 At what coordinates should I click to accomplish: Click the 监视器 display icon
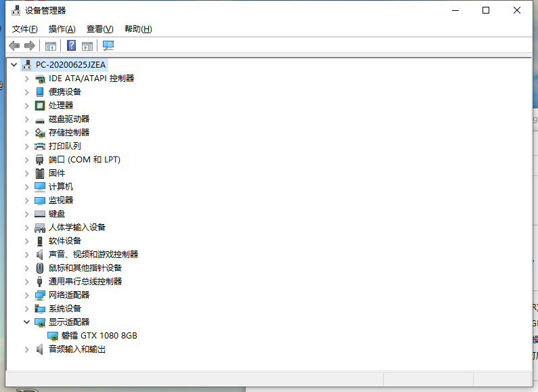[x=40, y=200]
